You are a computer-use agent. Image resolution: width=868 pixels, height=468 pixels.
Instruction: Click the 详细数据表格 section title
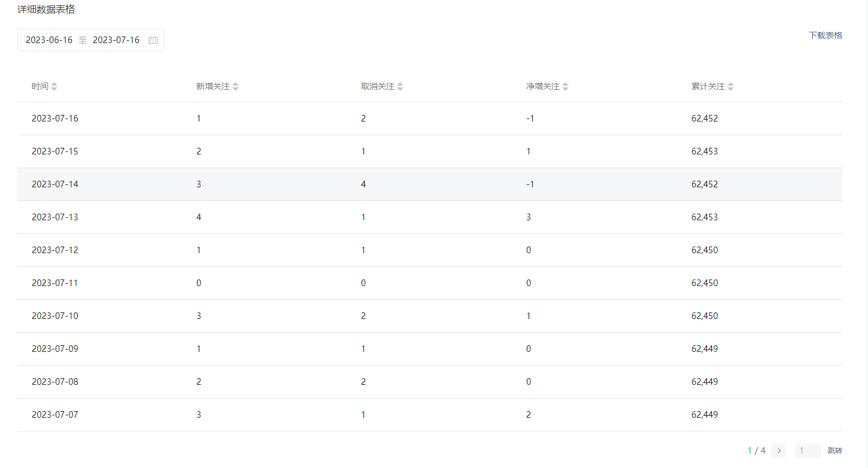click(x=46, y=10)
